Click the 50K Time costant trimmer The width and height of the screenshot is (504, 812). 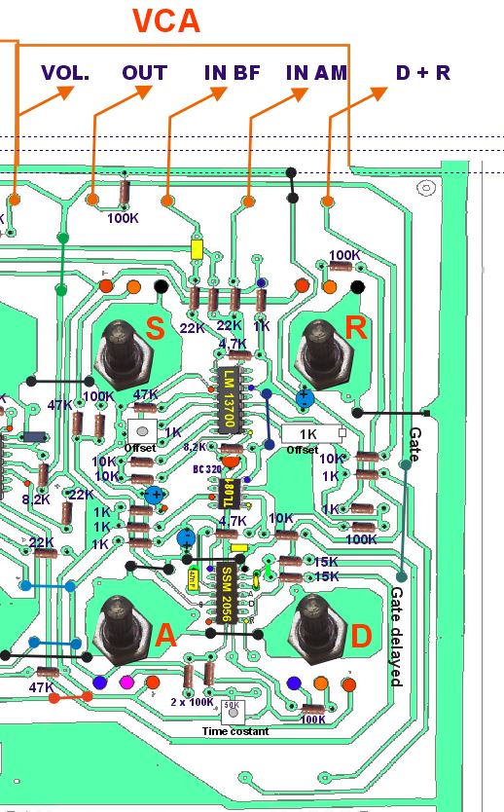click(233, 712)
